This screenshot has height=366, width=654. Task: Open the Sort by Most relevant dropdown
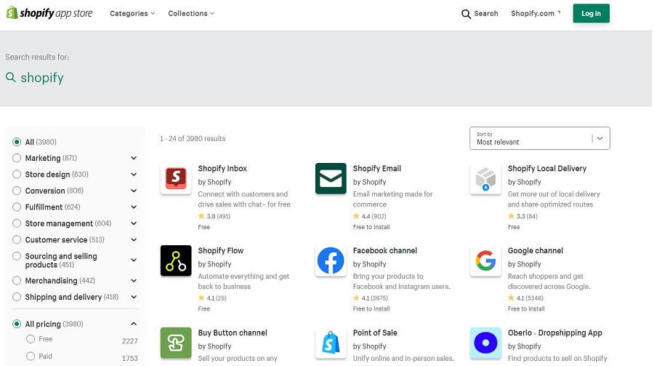click(x=540, y=138)
